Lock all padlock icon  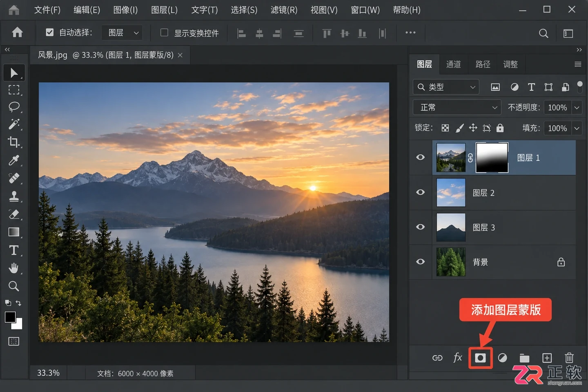click(500, 128)
